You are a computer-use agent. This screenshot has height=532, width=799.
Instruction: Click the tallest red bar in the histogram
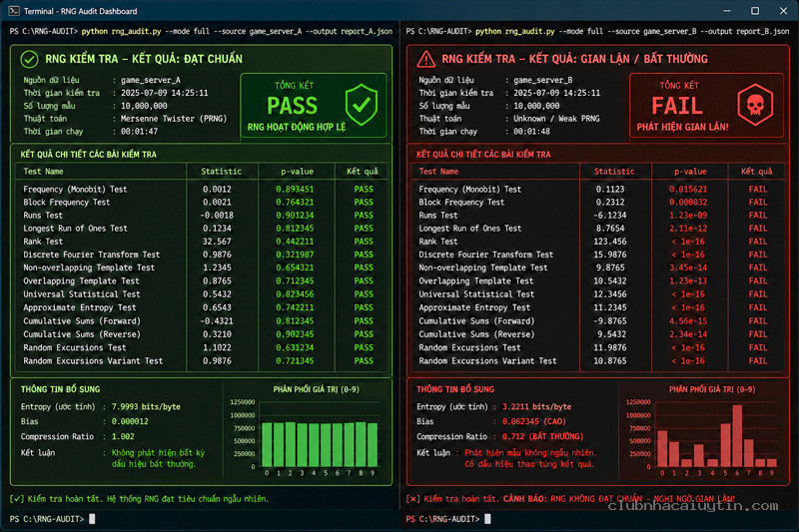(x=737, y=436)
